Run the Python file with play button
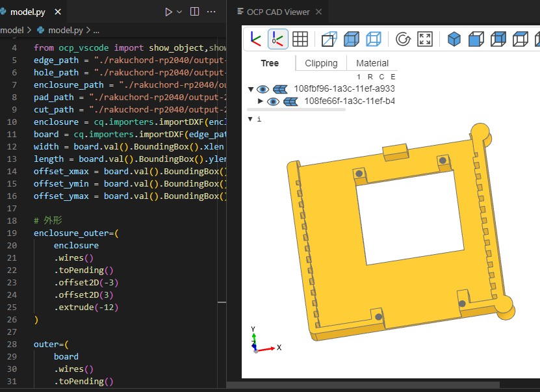Screen dimensions: 540x392 168,12
